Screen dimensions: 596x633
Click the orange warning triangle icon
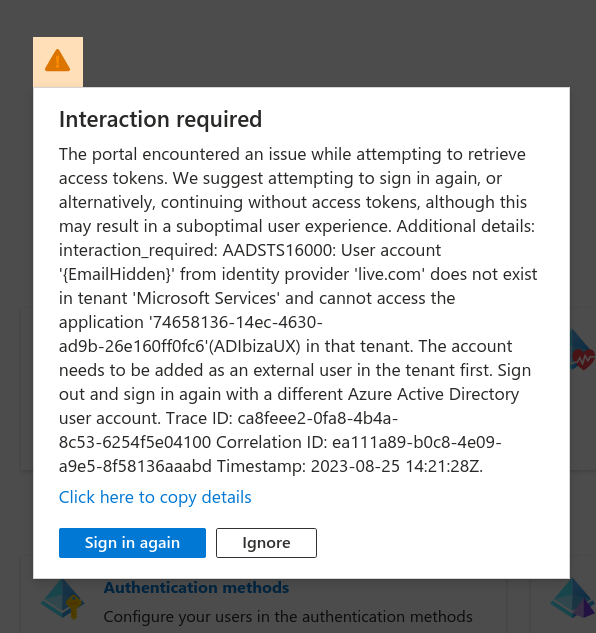coord(58,61)
